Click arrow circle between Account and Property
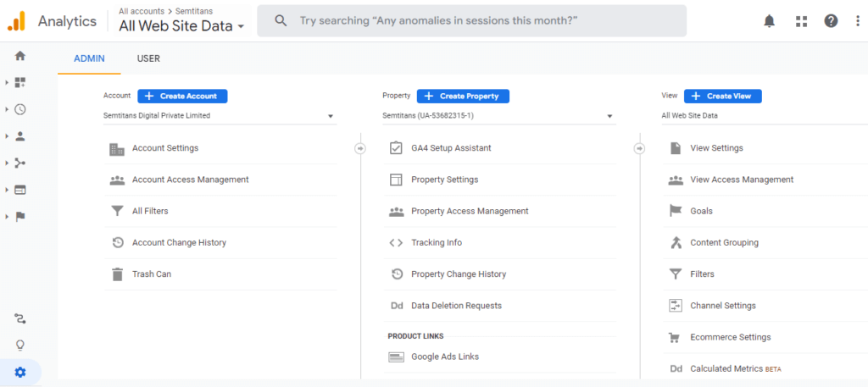868x387 pixels. click(x=359, y=149)
